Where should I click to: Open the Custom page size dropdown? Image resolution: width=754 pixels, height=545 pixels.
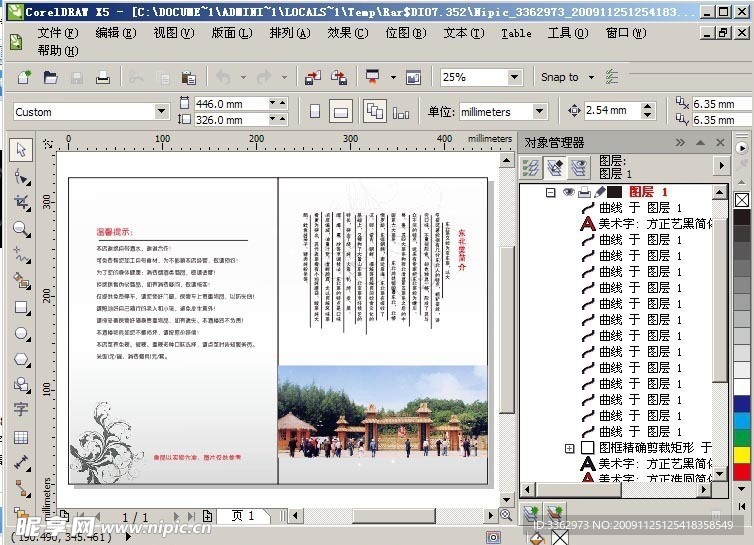(161, 112)
